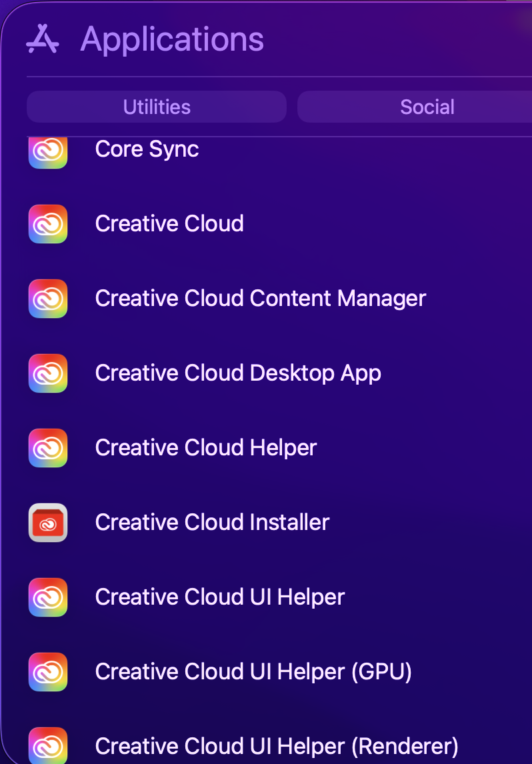The height and width of the screenshot is (764, 532).
Task: Choose the Creative Cloud Helper label
Action: (x=206, y=448)
